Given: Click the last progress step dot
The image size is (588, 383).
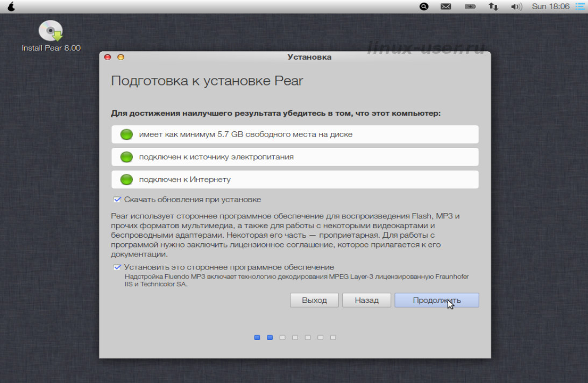Looking at the screenshot, I should (x=333, y=338).
